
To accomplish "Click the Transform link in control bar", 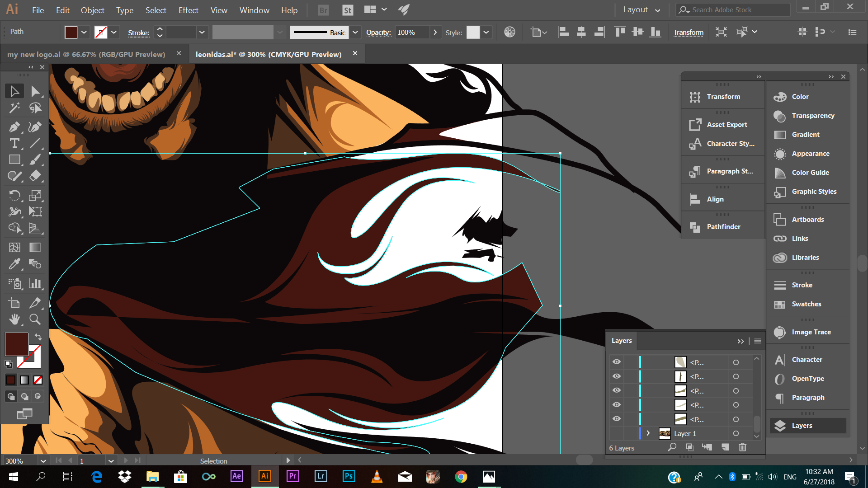I will click(x=688, y=33).
